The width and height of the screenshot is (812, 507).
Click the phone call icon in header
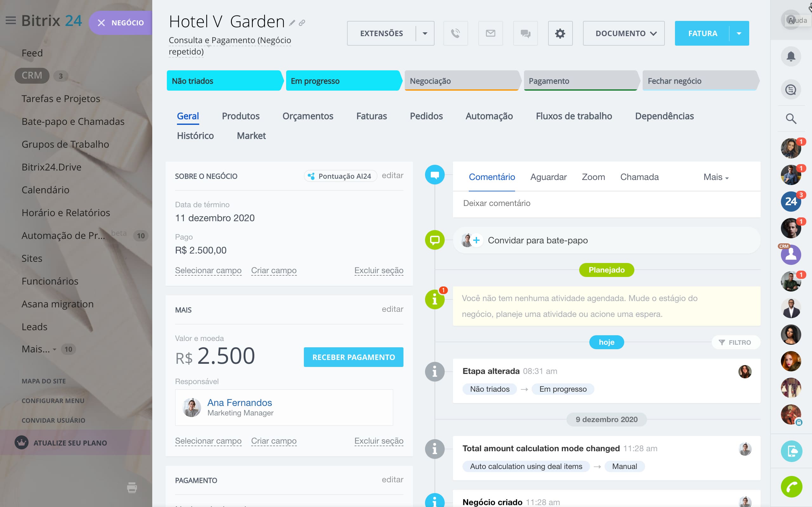pyautogui.click(x=455, y=33)
